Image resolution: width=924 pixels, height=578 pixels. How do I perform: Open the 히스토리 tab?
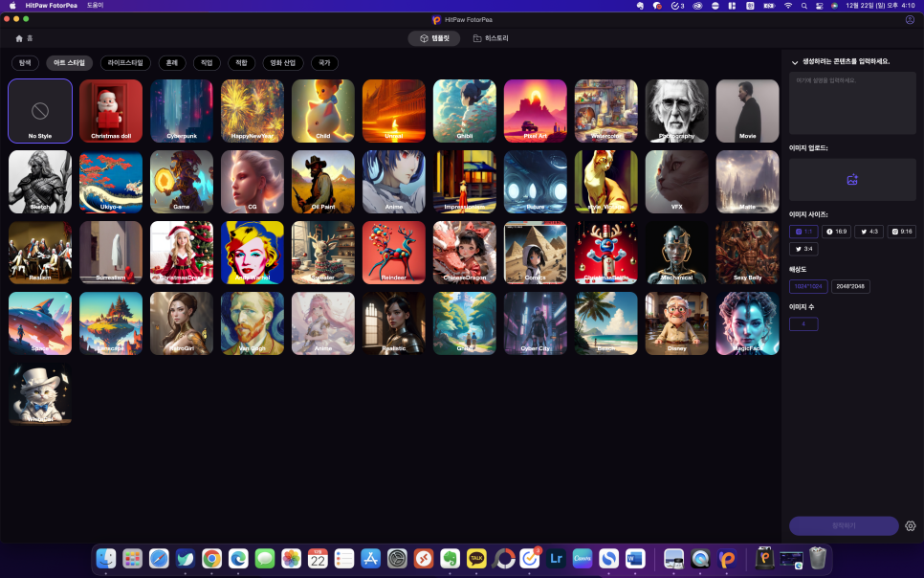(x=491, y=38)
